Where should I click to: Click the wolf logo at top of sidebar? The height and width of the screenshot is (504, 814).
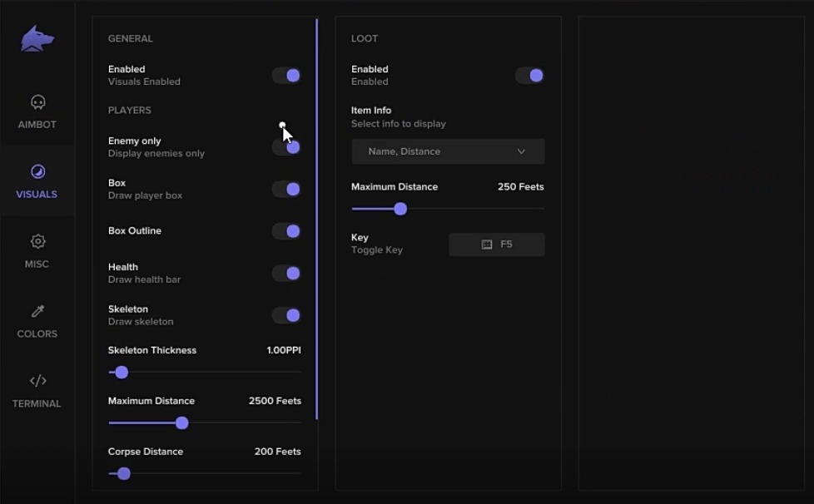point(37,39)
